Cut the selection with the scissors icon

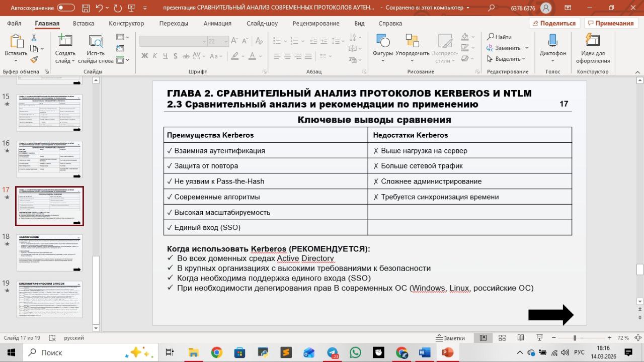pos(34,38)
